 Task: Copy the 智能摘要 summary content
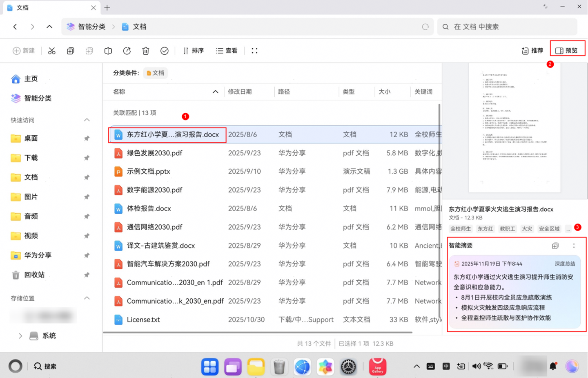click(x=555, y=246)
